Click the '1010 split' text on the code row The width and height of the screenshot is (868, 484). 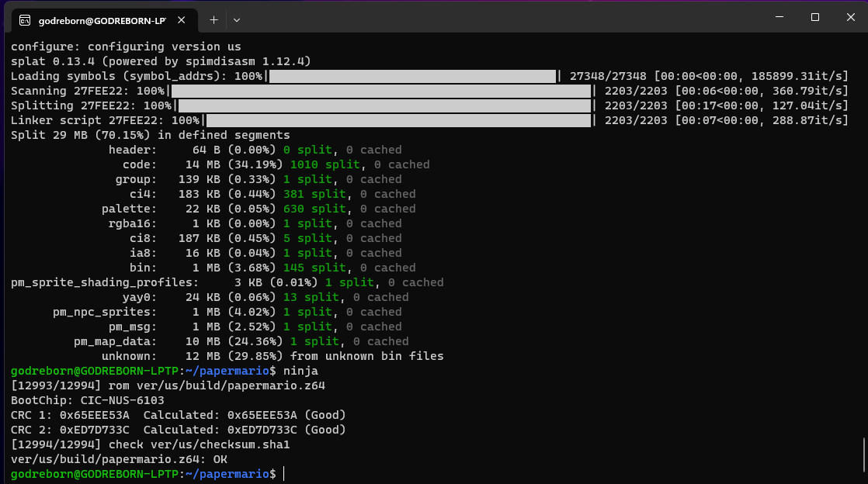pyautogui.click(x=325, y=164)
